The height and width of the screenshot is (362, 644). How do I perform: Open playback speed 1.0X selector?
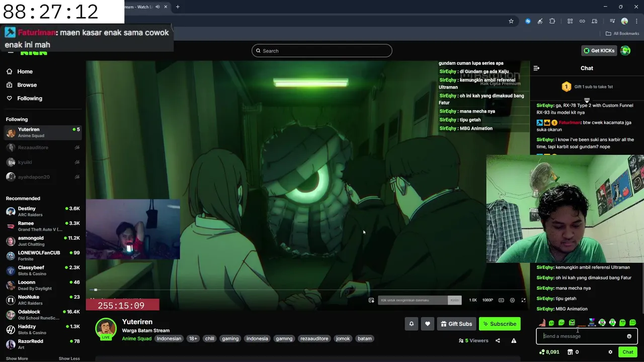pyautogui.click(x=473, y=300)
